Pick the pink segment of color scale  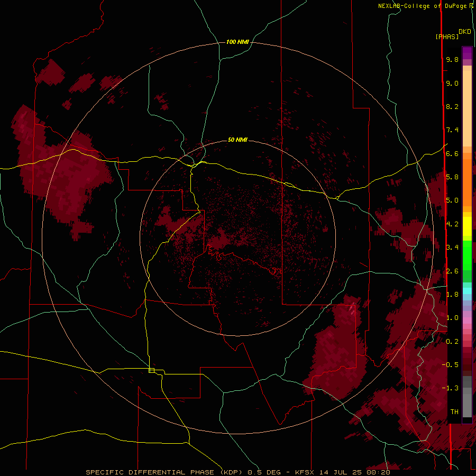click(x=467, y=321)
